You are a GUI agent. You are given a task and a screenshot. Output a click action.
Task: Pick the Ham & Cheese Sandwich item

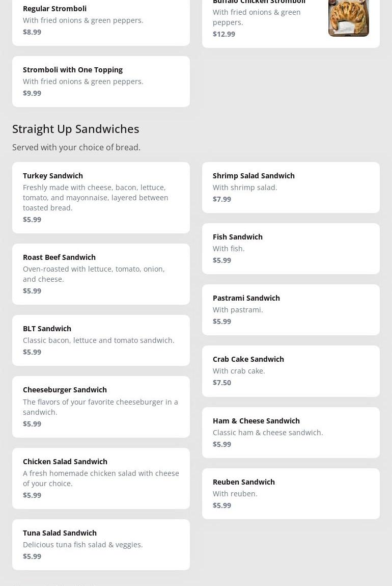click(x=291, y=432)
